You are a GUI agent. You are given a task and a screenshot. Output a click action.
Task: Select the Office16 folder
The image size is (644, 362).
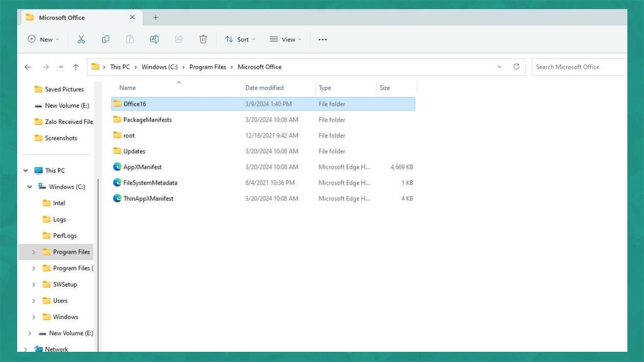(134, 104)
